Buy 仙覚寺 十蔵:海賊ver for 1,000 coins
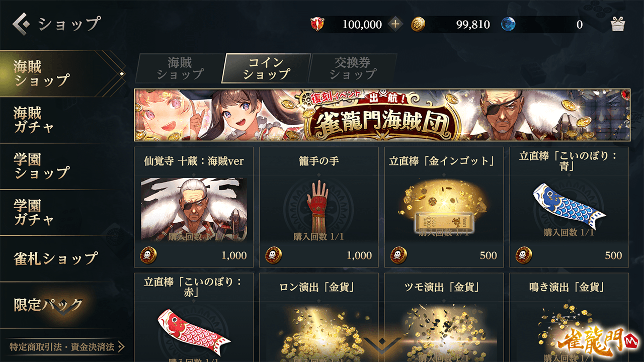The width and height of the screenshot is (644, 362). 194,207
